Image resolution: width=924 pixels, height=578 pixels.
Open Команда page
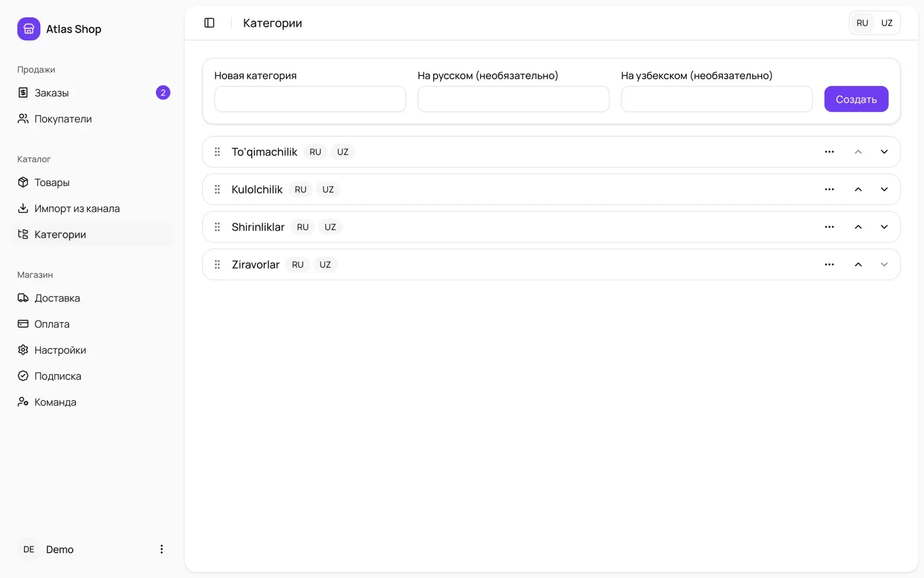click(92, 402)
